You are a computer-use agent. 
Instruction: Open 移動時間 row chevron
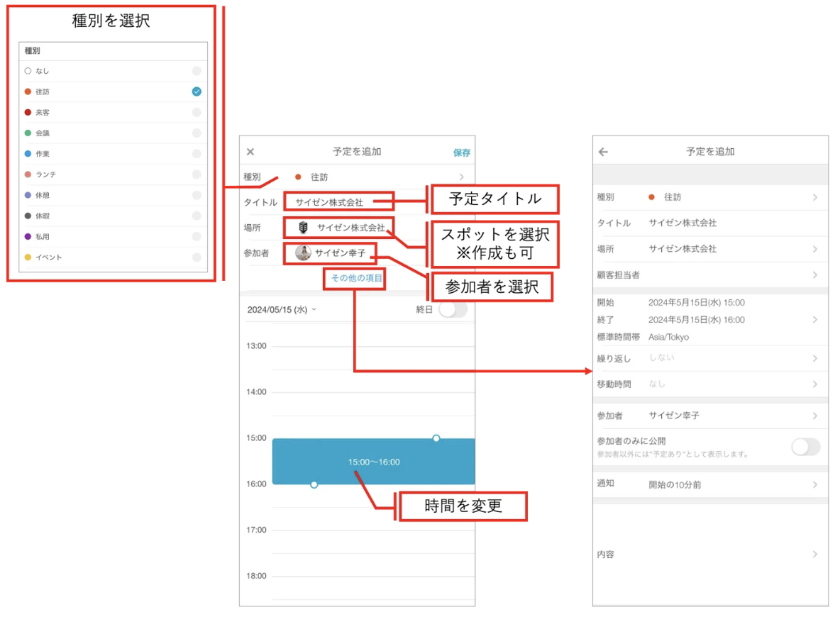815,384
